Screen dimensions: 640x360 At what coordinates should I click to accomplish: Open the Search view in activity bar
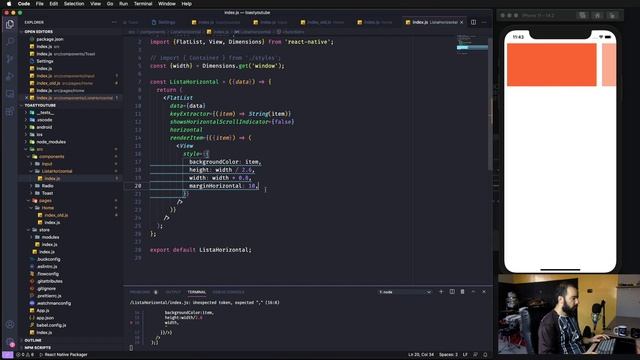click(10, 41)
